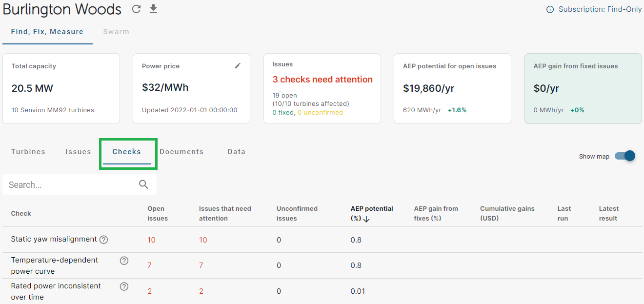
Task: Click the Search input field
Action: click(x=80, y=184)
